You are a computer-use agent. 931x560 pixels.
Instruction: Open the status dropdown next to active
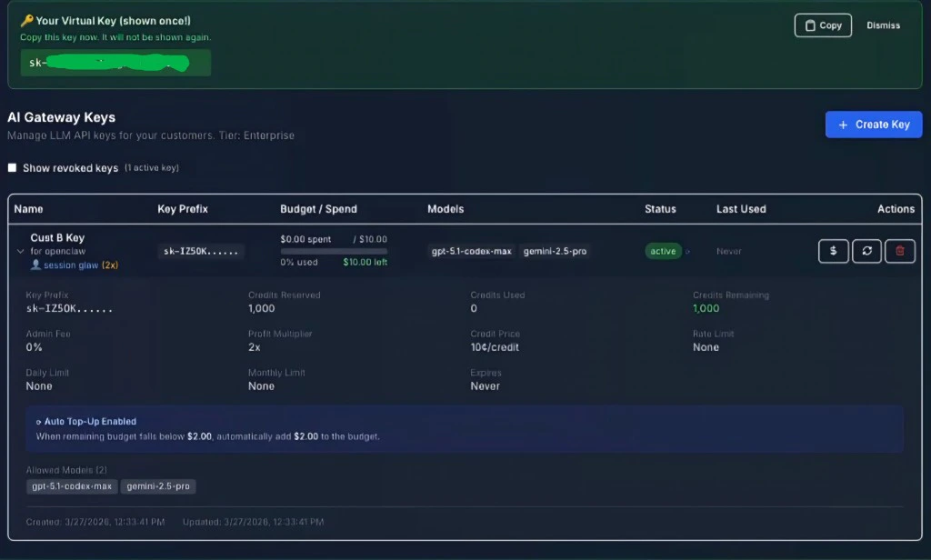686,251
